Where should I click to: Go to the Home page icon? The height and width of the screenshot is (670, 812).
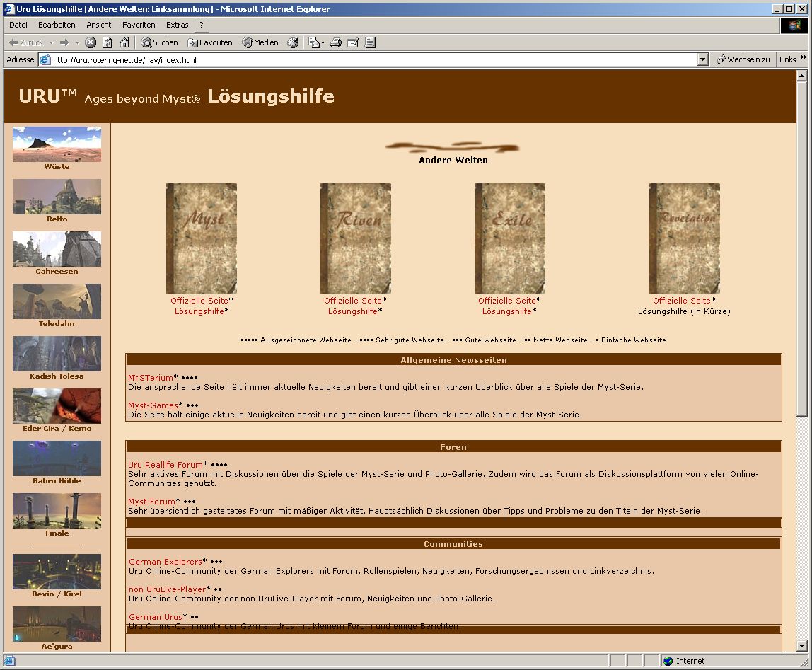124,42
